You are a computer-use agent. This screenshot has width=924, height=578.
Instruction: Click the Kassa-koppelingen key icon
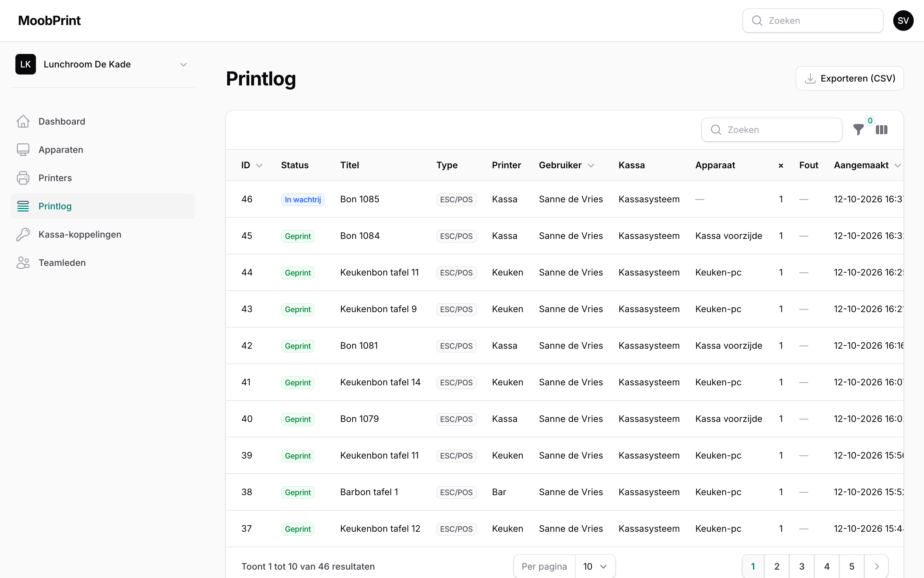23,234
